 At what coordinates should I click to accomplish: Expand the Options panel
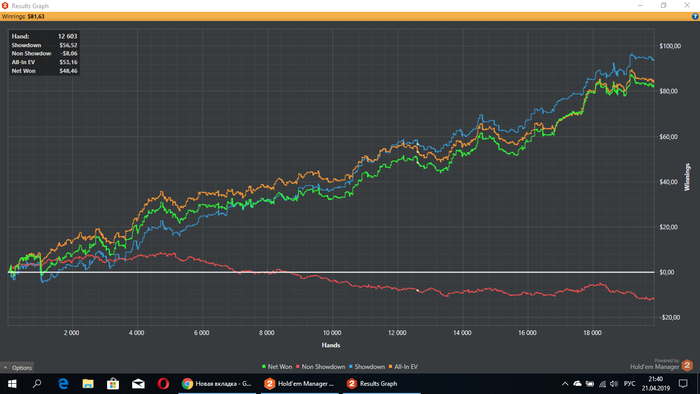tap(17, 368)
